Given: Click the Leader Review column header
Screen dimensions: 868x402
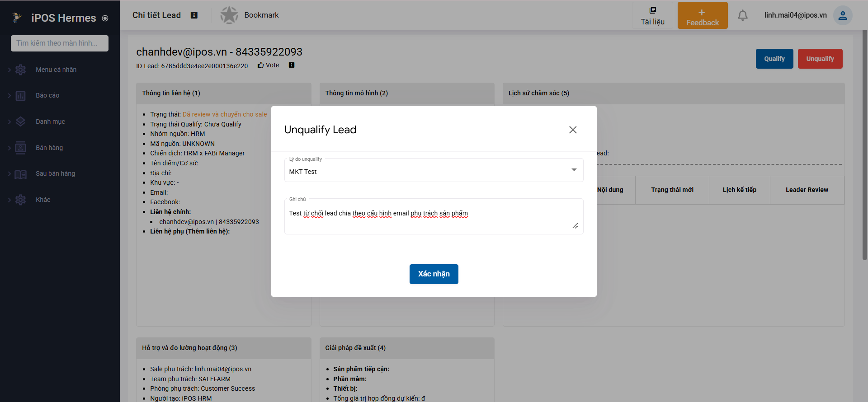Looking at the screenshot, I should [807, 190].
